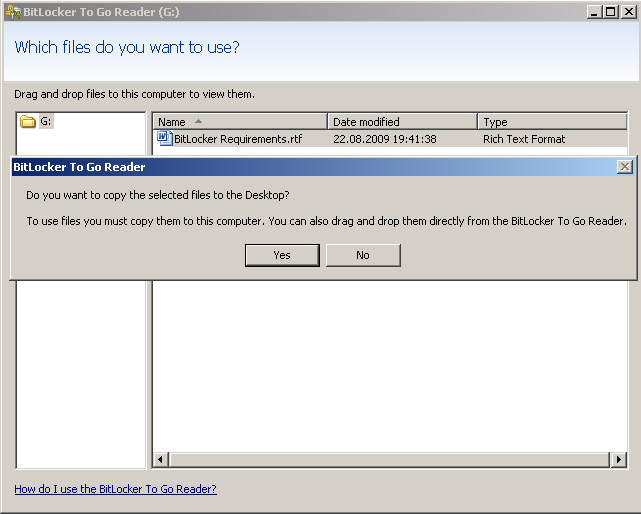Sort by the Type column header
Image resolution: width=641 pixels, height=514 pixels.
(x=552, y=122)
